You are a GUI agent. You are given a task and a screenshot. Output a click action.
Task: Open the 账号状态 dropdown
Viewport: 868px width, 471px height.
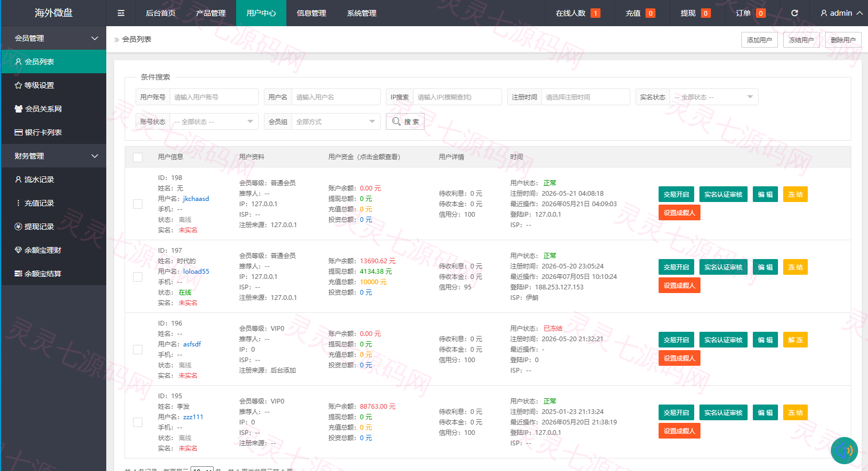tap(214, 121)
